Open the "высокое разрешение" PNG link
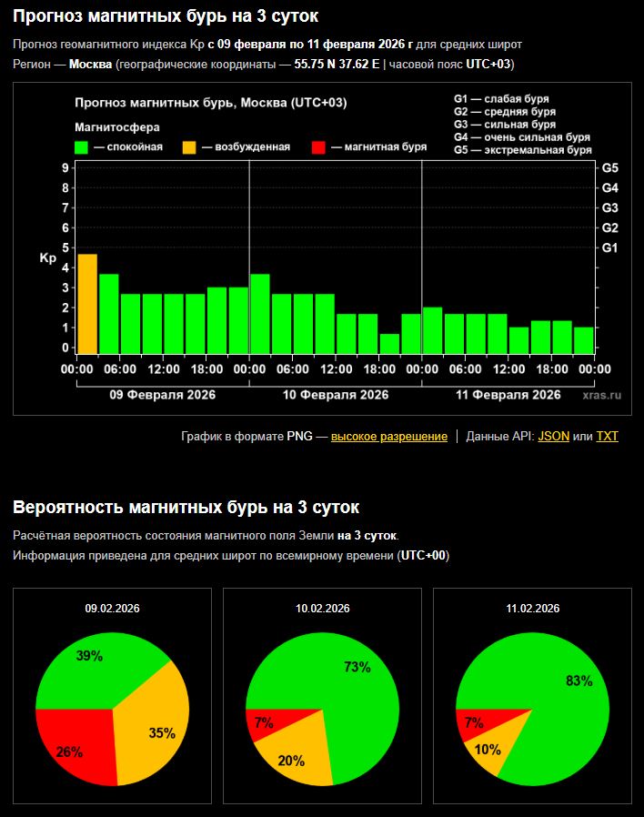Image resolution: width=644 pixels, height=817 pixels. click(x=388, y=437)
